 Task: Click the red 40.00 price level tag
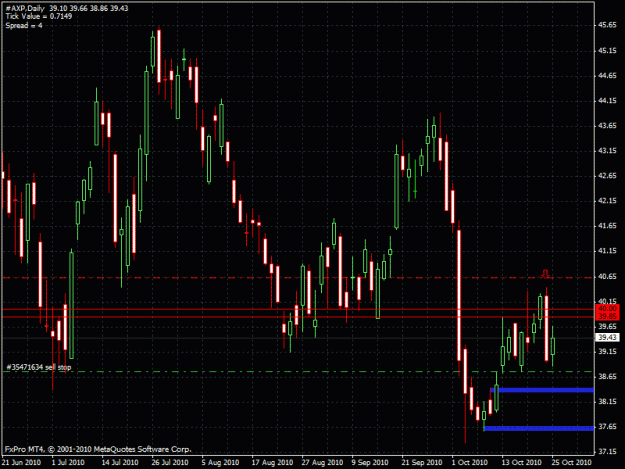[607, 308]
